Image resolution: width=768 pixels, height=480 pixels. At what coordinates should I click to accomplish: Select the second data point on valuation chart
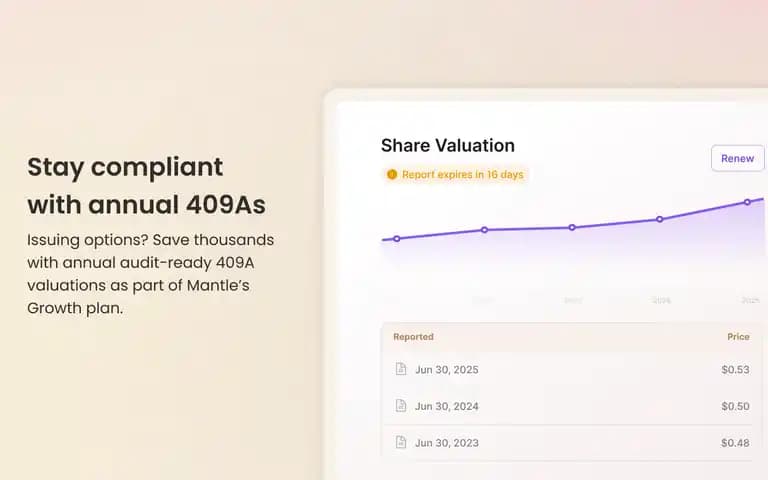point(484,230)
